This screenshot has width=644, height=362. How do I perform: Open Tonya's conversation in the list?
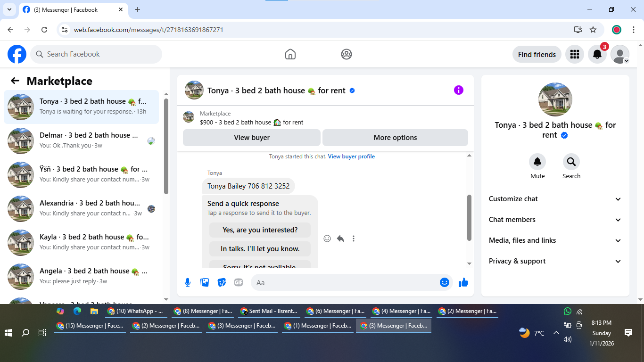(82, 107)
